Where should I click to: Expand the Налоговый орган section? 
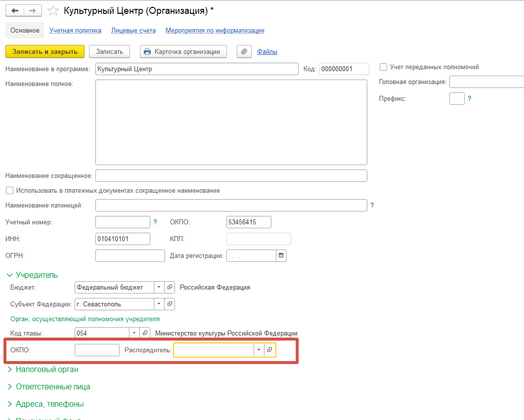(x=43, y=369)
